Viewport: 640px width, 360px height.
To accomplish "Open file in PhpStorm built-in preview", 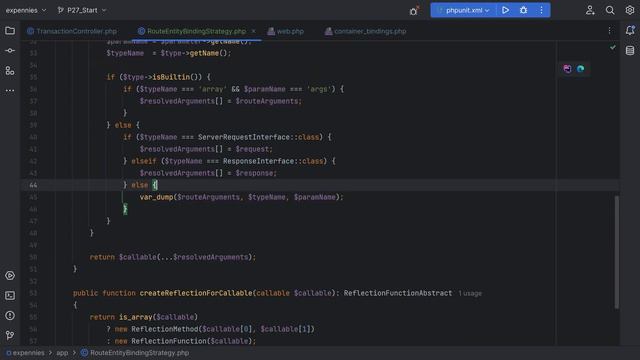I will (567, 69).
